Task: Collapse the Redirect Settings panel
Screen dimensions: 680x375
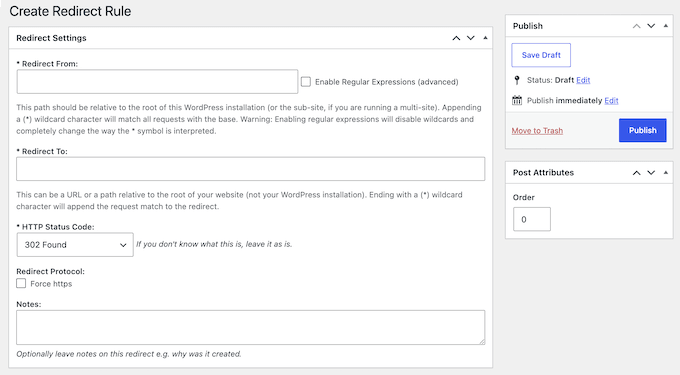Action: [x=485, y=38]
